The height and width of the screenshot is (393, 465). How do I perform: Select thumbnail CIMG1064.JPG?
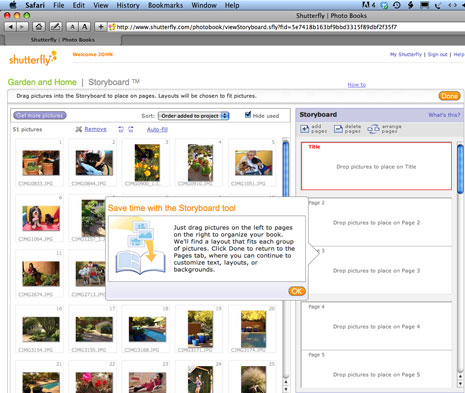41,218
